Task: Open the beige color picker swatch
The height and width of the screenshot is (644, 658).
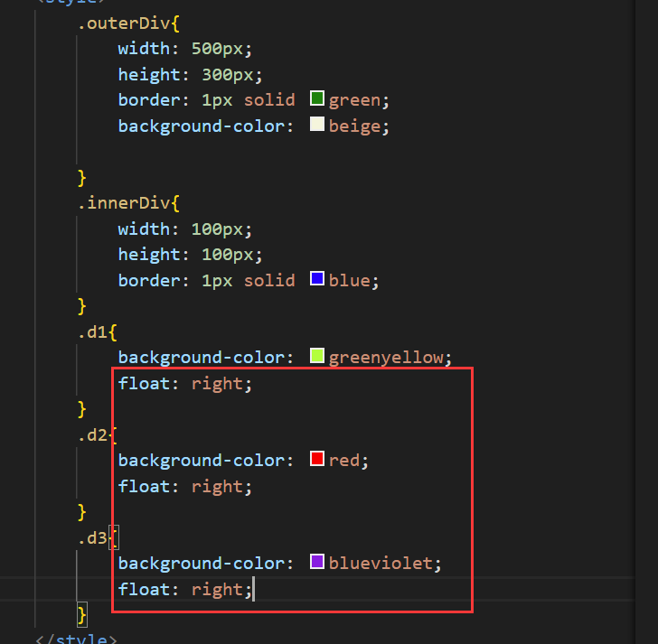Action: coord(317,126)
